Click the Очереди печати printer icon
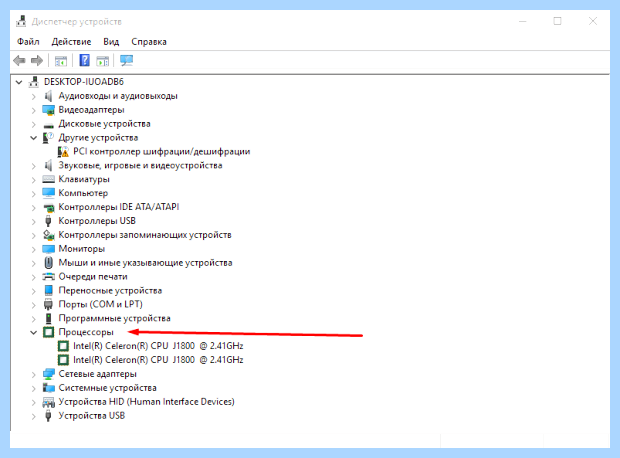 (x=48, y=276)
